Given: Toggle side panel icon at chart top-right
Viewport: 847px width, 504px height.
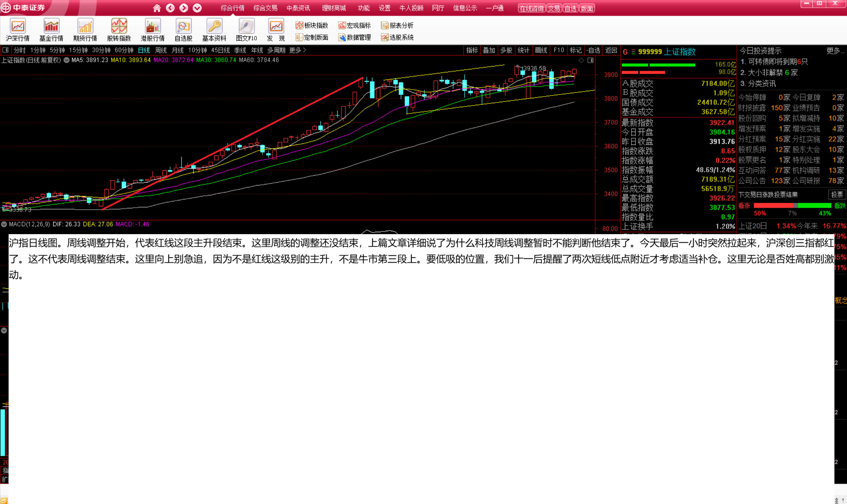Looking at the screenshot, I should pyautogui.click(x=591, y=60).
